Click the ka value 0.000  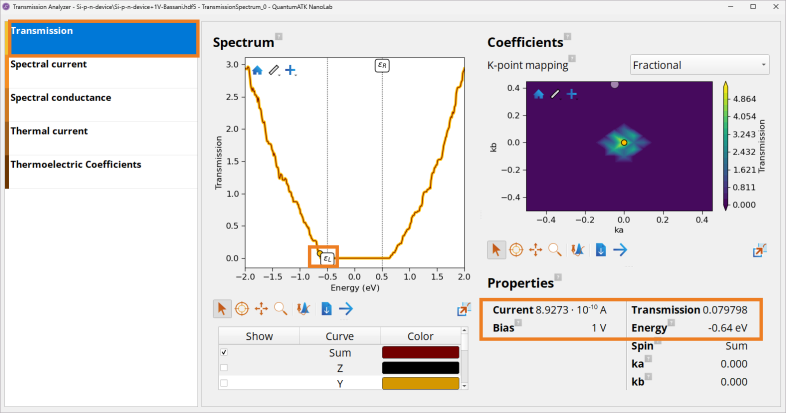[734, 364]
